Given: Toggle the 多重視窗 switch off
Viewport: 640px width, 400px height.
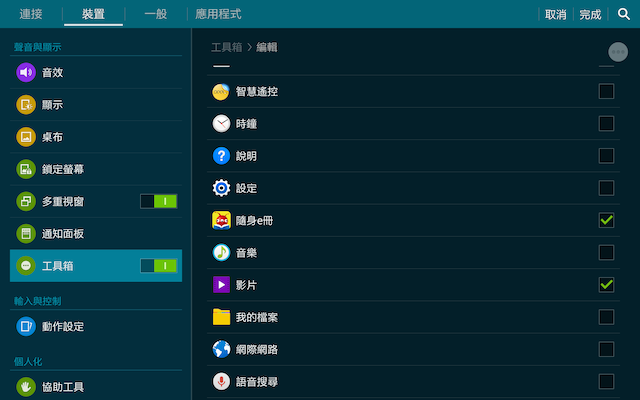Looking at the screenshot, I should point(159,201).
